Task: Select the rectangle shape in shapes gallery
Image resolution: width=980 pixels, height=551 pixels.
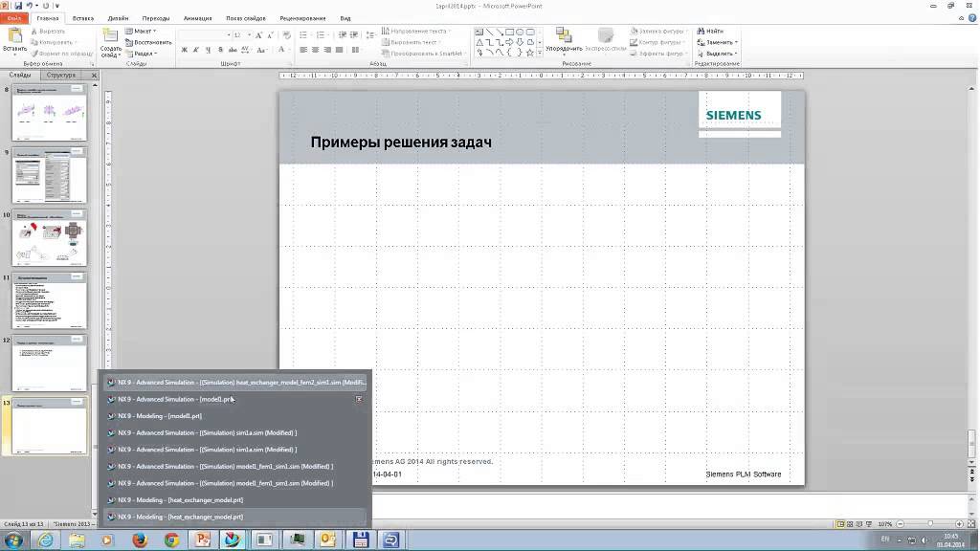Action: [510, 32]
